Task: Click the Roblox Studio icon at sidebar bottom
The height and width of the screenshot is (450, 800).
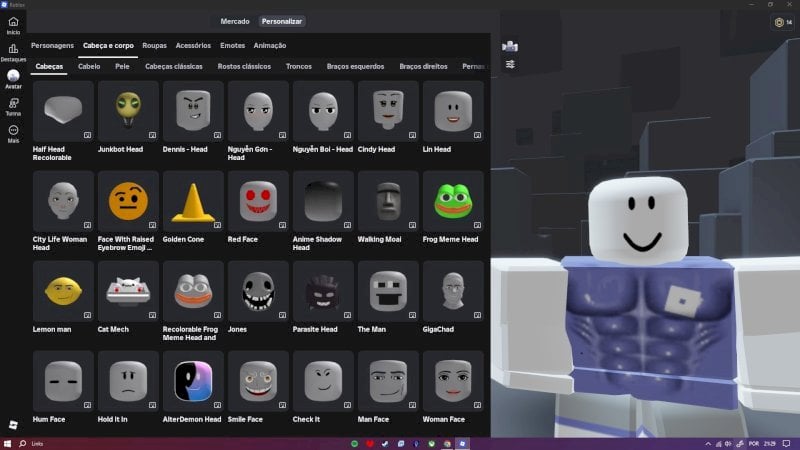Action: tap(13, 424)
